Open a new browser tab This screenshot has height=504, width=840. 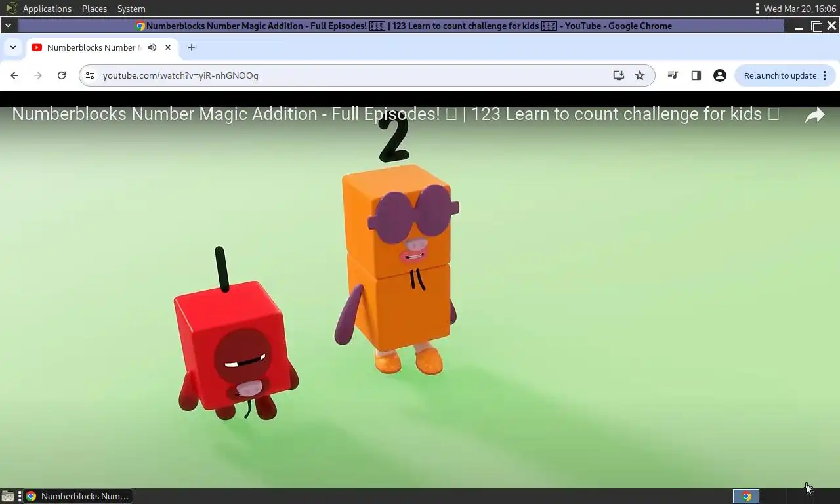coord(192,47)
